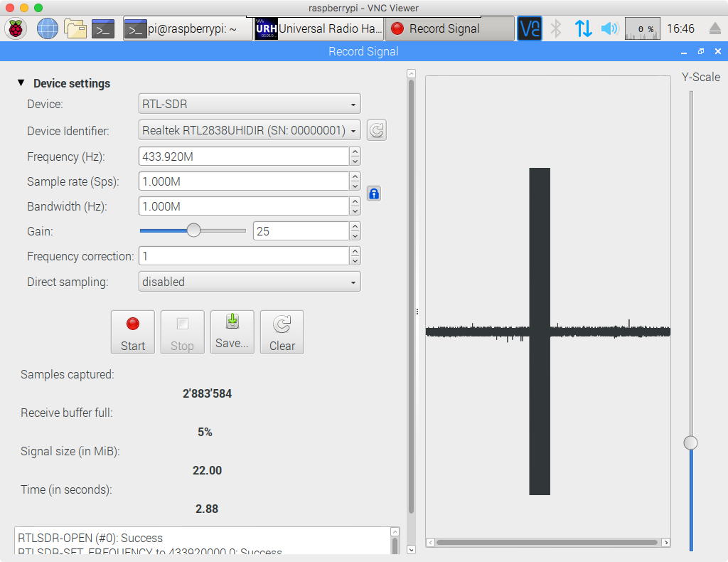Open the Bluetooth tray icon

coord(557,29)
